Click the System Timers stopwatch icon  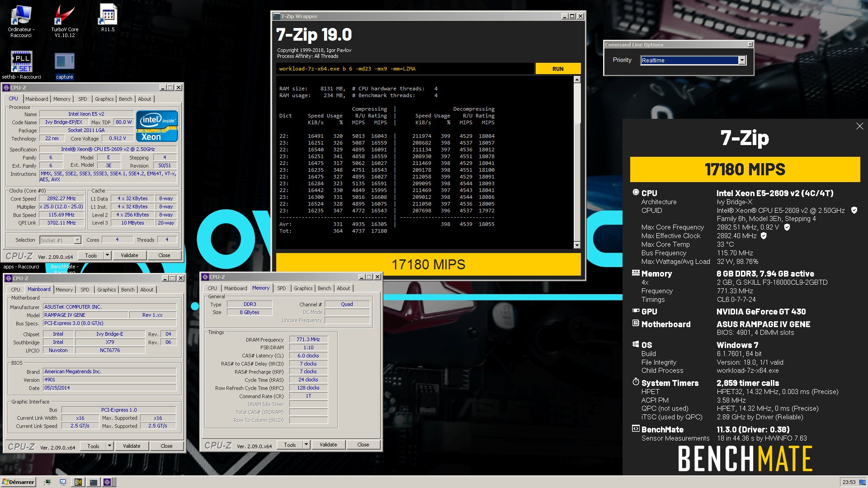[x=636, y=382]
